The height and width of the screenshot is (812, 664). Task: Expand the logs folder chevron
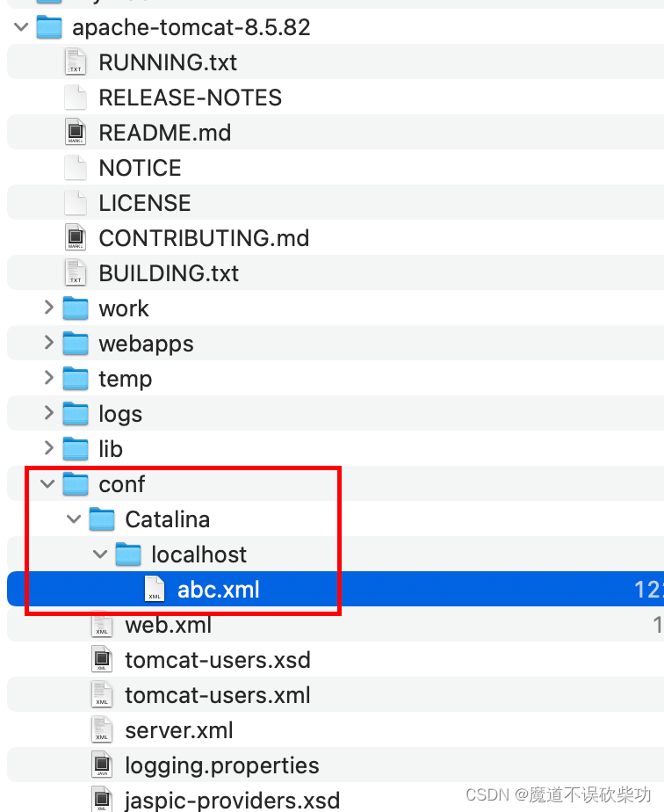pyautogui.click(x=48, y=413)
